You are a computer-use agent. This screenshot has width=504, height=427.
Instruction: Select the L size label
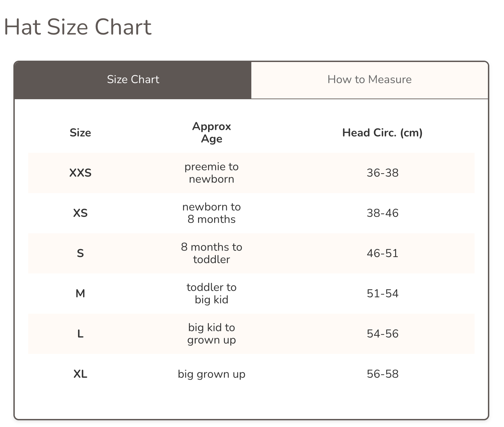point(80,334)
